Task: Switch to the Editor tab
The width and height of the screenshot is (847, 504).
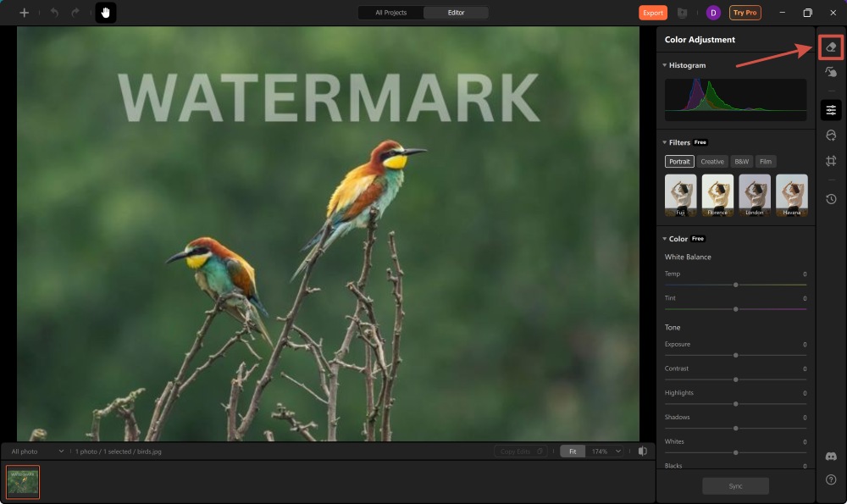Action: pyautogui.click(x=458, y=13)
